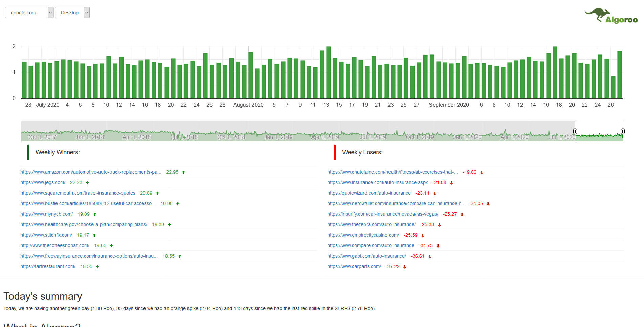Click green up arrow beside tartrestaurant.com score
The image size is (644, 327).
coord(97,267)
